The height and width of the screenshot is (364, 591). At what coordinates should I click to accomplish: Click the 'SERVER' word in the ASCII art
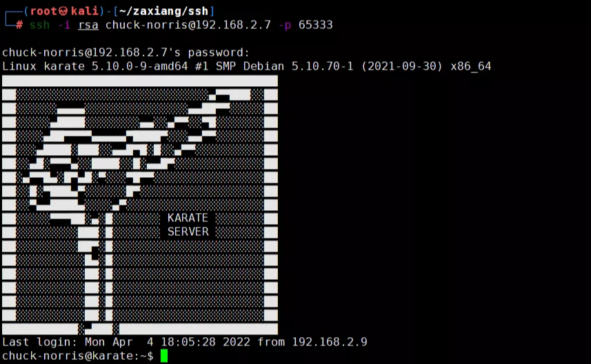188,232
